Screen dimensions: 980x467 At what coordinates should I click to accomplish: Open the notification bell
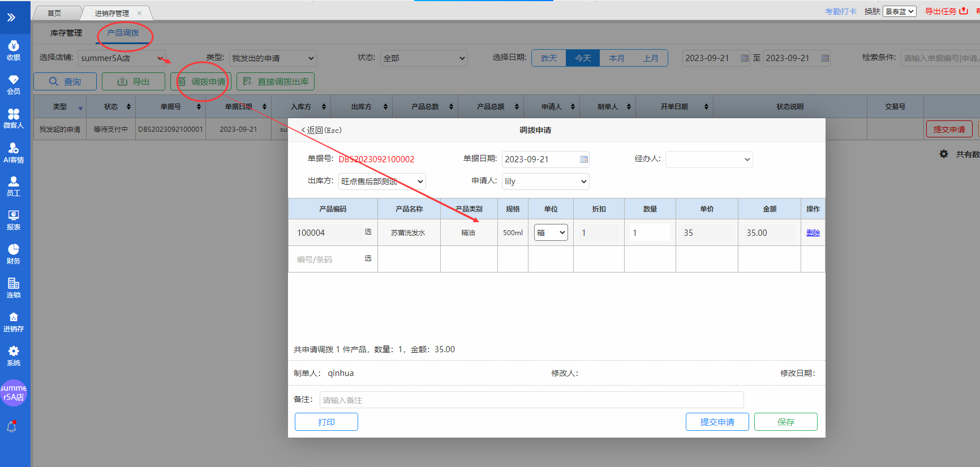click(x=11, y=426)
